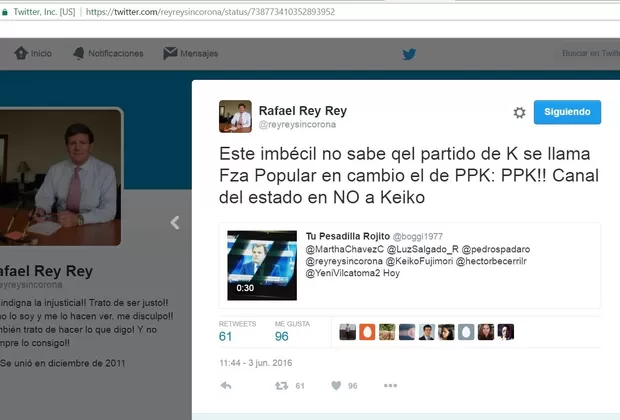Click the Siguiendo follow button
The height and width of the screenshot is (420, 620).
point(567,112)
